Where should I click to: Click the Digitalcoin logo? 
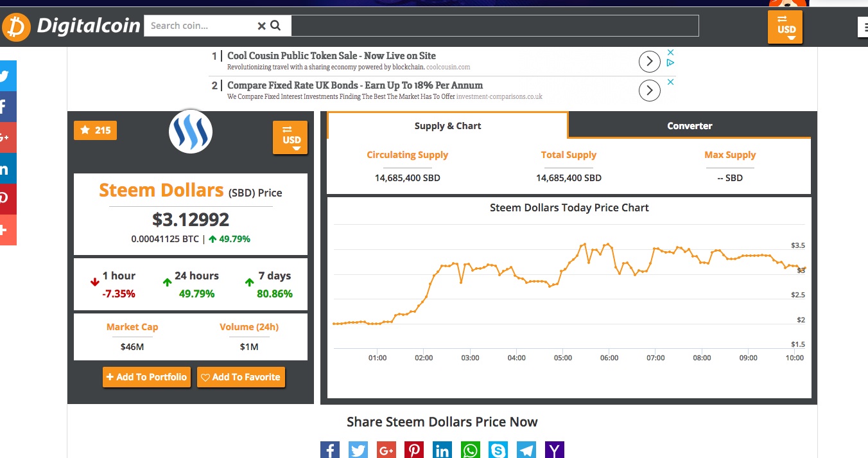[71, 26]
